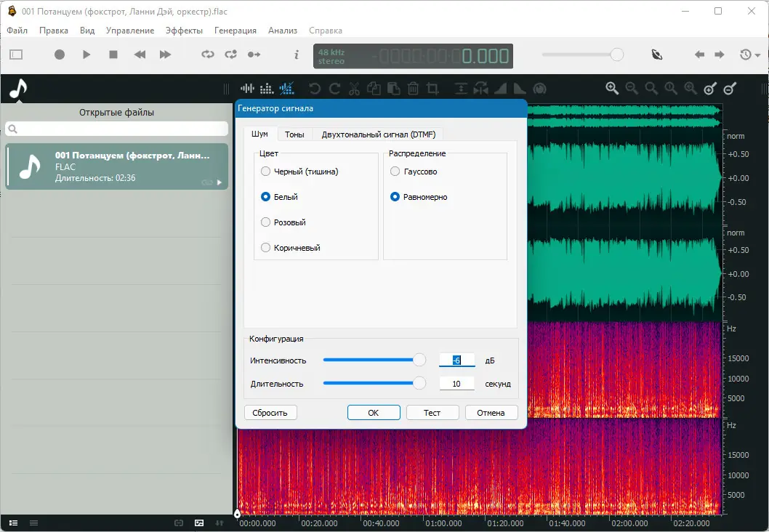Switch to waveform-only view icon
769x532 pixels.
click(248, 89)
